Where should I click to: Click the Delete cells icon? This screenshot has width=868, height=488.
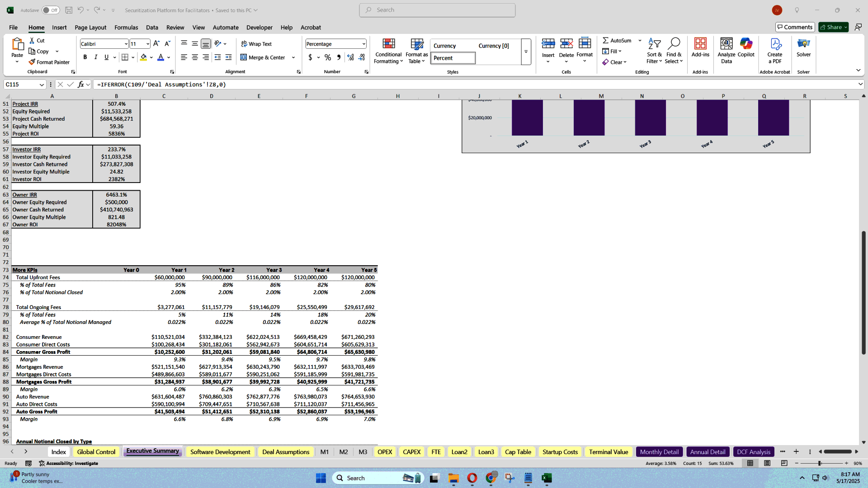[x=566, y=44]
